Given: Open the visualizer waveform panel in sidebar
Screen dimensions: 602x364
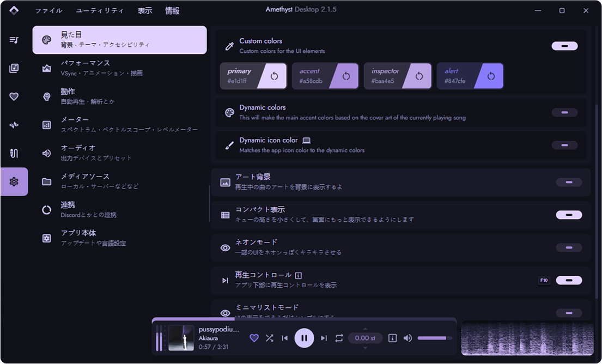Looking at the screenshot, I should pyautogui.click(x=14, y=125).
